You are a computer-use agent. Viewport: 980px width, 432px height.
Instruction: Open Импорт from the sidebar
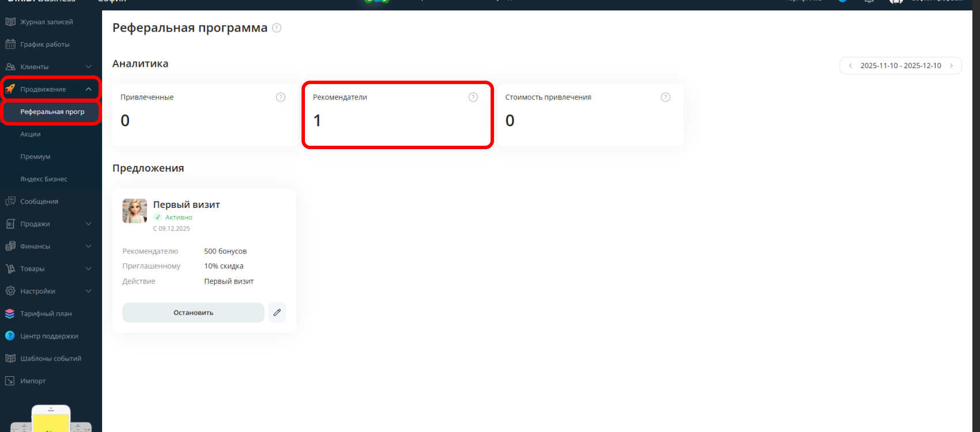click(x=32, y=381)
